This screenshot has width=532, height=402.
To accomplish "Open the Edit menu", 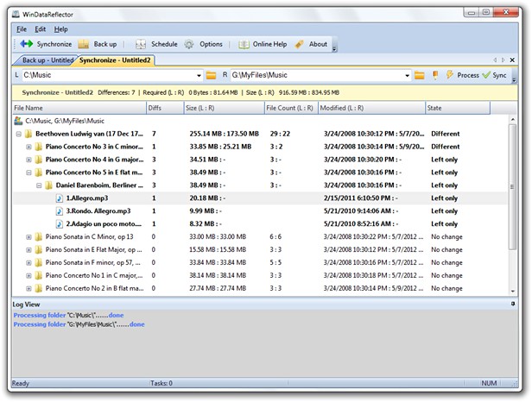I will coord(40,29).
